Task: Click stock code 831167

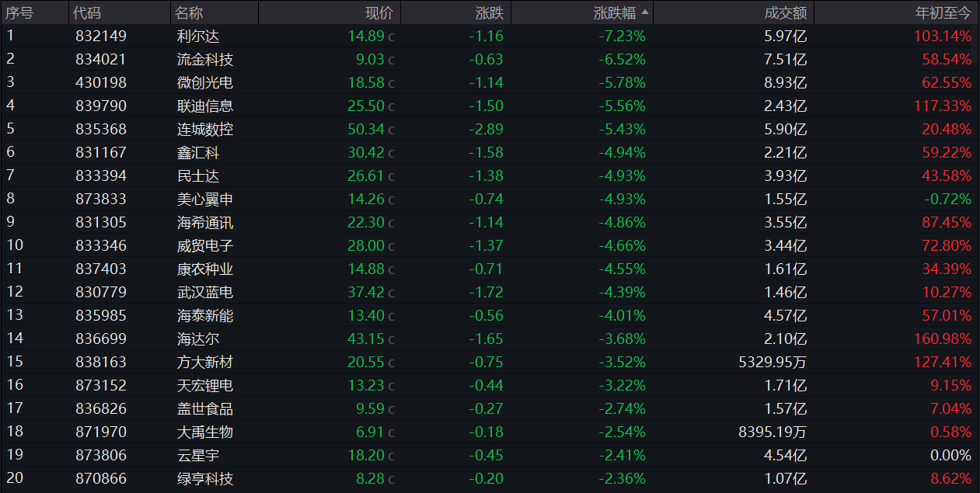Action: pos(101,152)
